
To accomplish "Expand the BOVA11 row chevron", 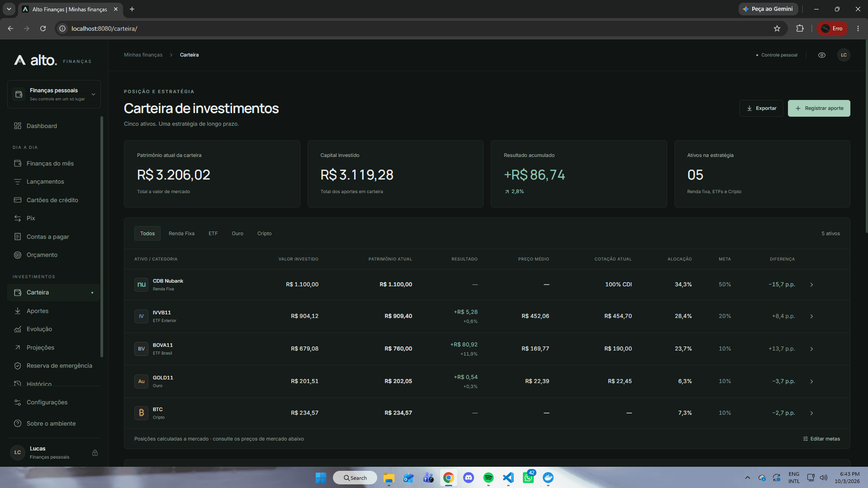I will [x=811, y=349].
